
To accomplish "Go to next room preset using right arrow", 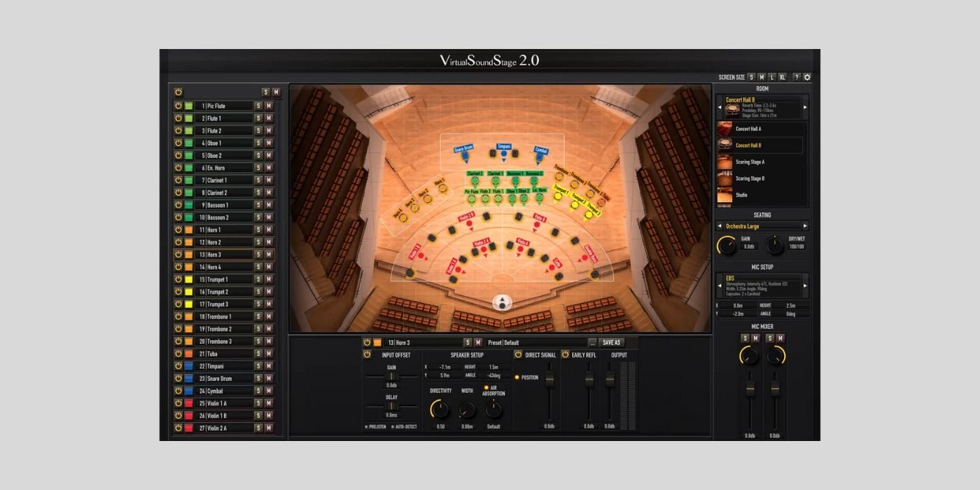I will (804, 107).
